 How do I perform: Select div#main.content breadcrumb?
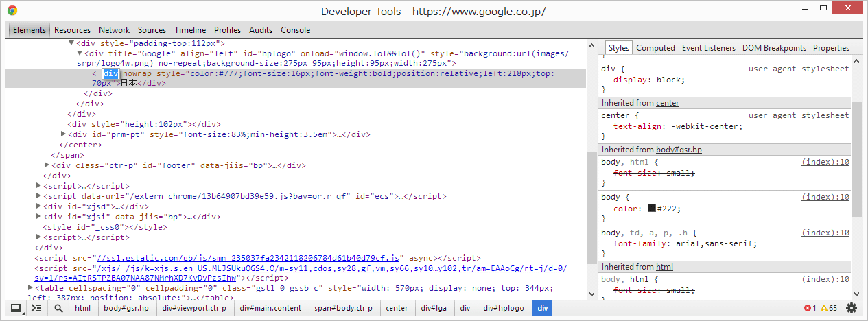(x=270, y=309)
